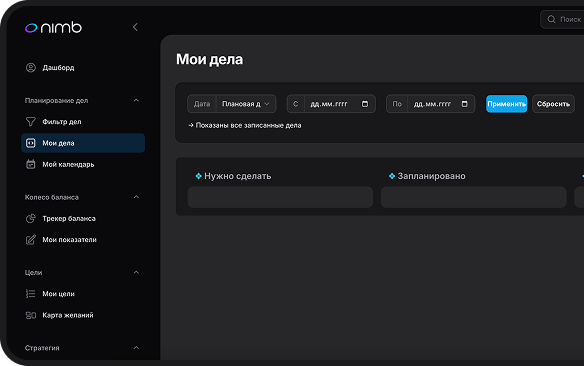Click the Трекер баланса pie chart icon
This screenshot has height=366, width=584.
coord(31,219)
